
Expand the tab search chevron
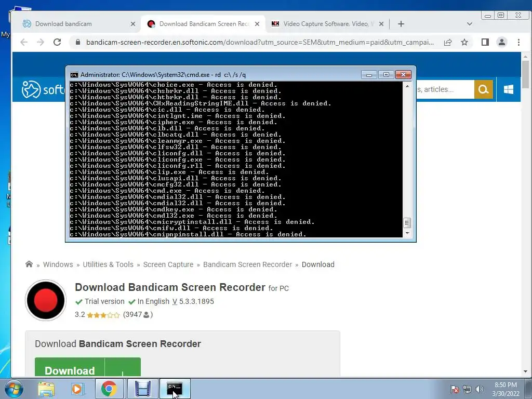click(470, 24)
